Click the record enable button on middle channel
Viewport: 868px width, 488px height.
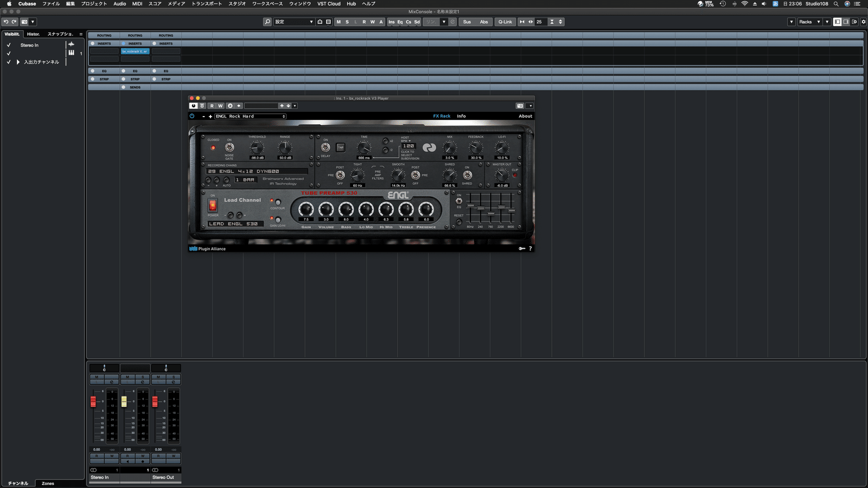point(143,461)
